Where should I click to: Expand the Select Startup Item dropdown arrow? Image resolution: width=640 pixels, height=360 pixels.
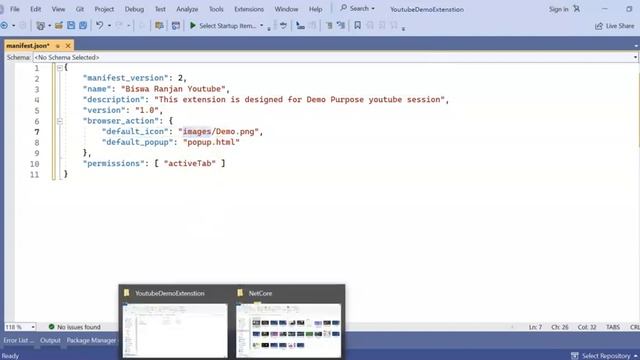(x=262, y=26)
